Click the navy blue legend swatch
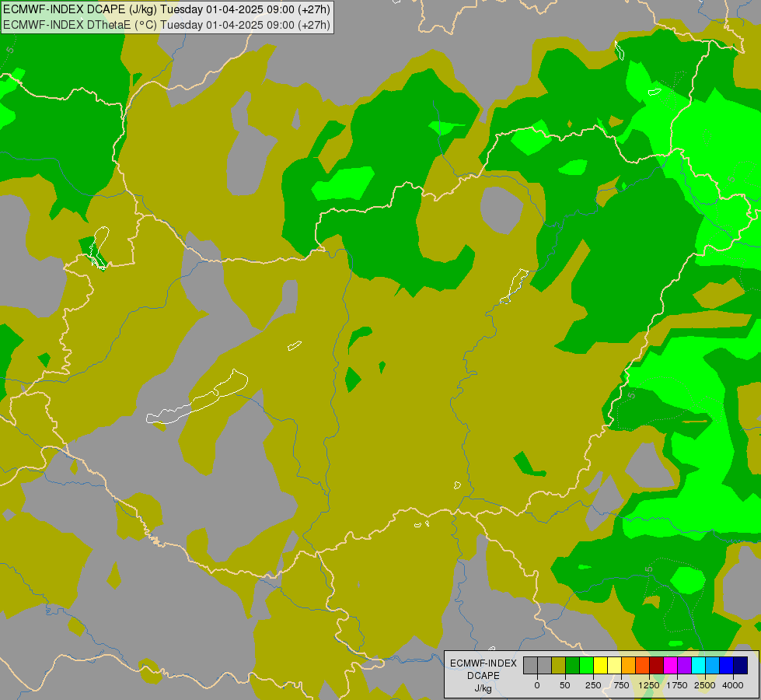Image resolution: width=761 pixels, height=700 pixels. [x=741, y=665]
